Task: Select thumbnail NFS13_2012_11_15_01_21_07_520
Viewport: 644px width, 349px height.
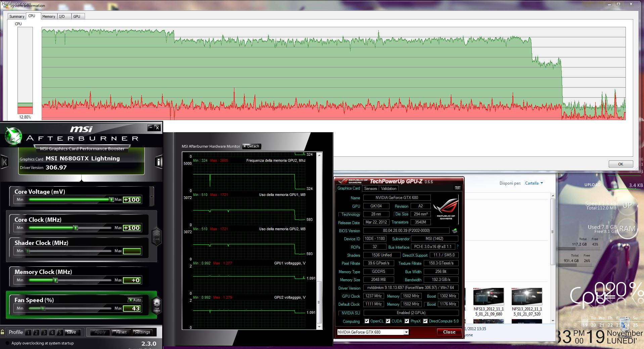Action: coord(527,302)
